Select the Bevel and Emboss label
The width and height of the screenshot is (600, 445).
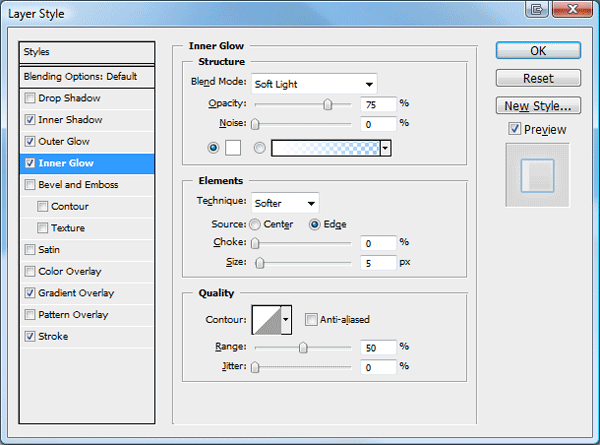(78, 185)
